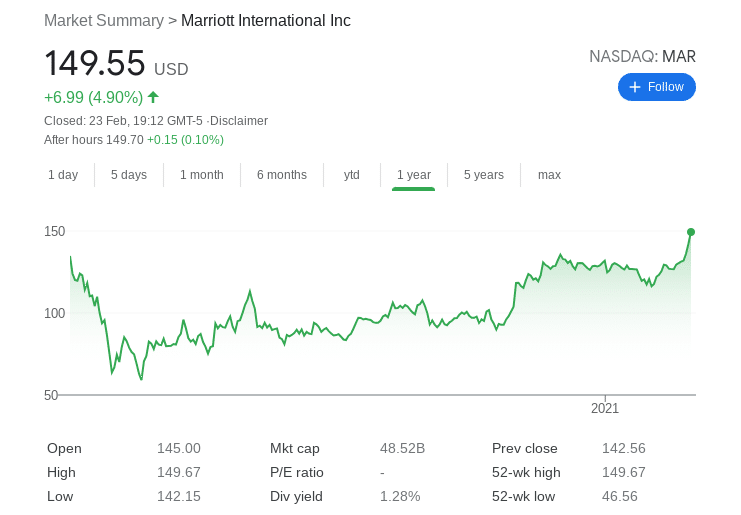Click the 52-wk high value
Screen dimensions: 741x515
623,472
